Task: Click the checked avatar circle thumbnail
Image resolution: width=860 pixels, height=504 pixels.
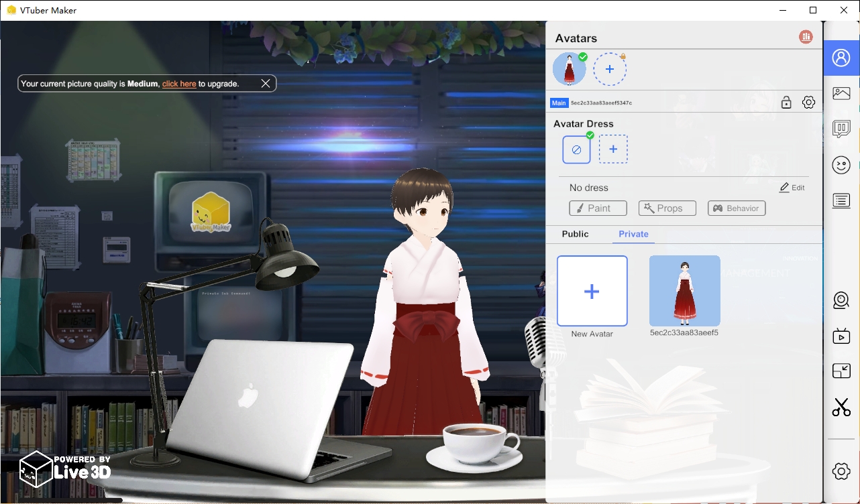Action: (569, 68)
